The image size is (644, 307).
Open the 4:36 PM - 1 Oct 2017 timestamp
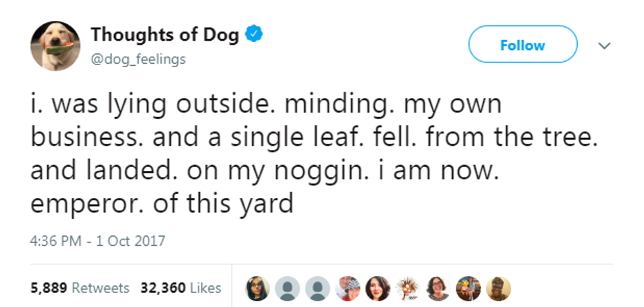pyautogui.click(x=98, y=241)
